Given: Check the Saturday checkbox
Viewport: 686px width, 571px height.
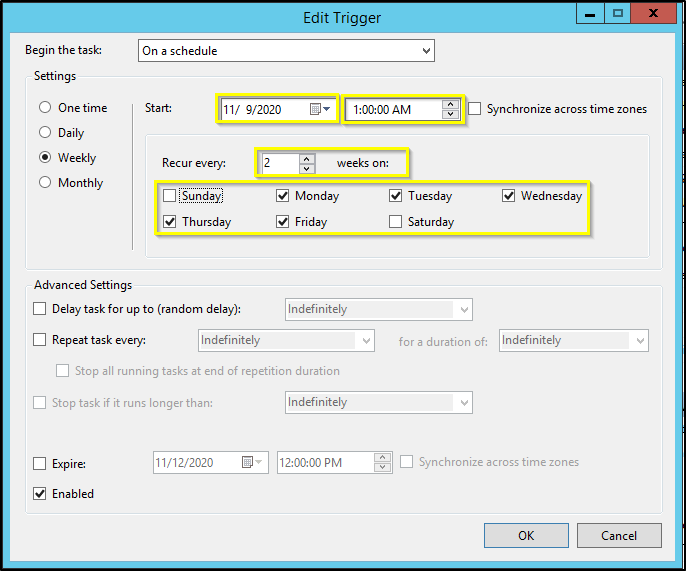Looking at the screenshot, I should pyautogui.click(x=396, y=222).
